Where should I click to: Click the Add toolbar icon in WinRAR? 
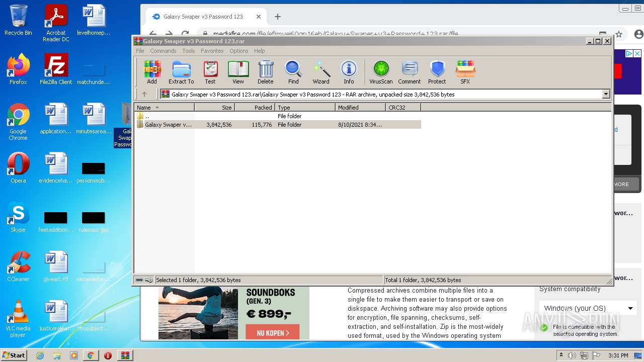pyautogui.click(x=152, y=72)
